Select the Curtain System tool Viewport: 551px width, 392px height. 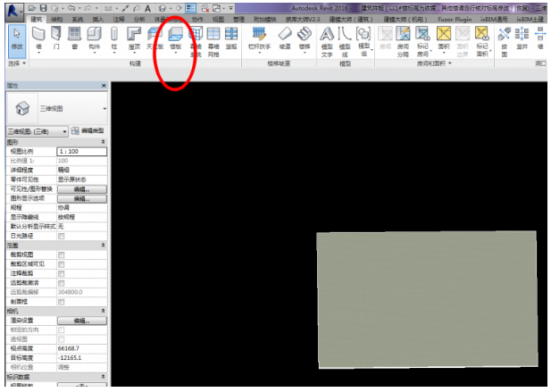click(196, 41)
